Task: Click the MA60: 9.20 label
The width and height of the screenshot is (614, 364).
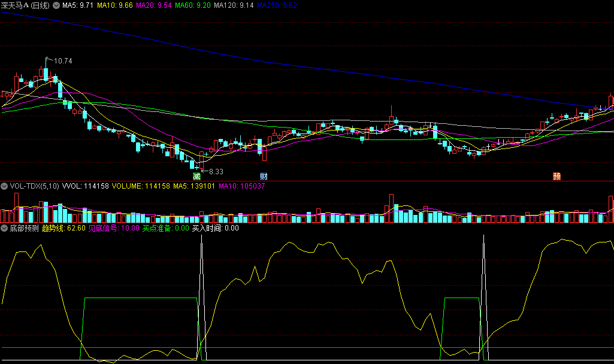Action: 193,5
